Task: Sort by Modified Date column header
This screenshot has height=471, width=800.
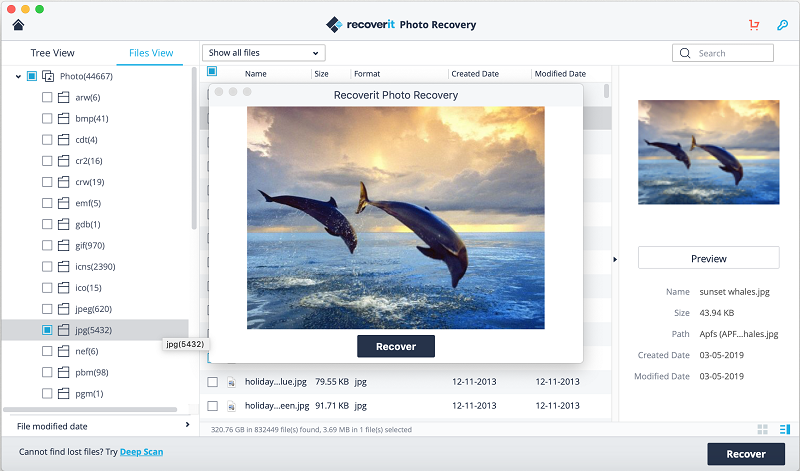Action: click(x=560, y=74)
